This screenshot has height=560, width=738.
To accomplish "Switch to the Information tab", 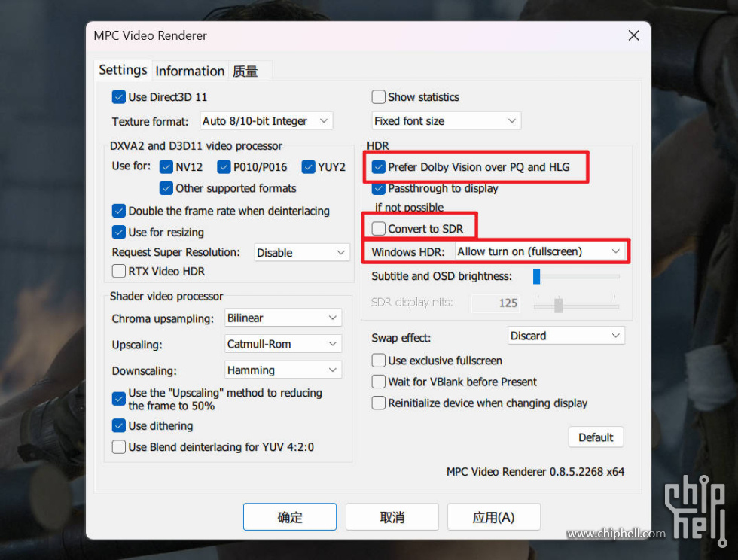I will click(190, 71).
